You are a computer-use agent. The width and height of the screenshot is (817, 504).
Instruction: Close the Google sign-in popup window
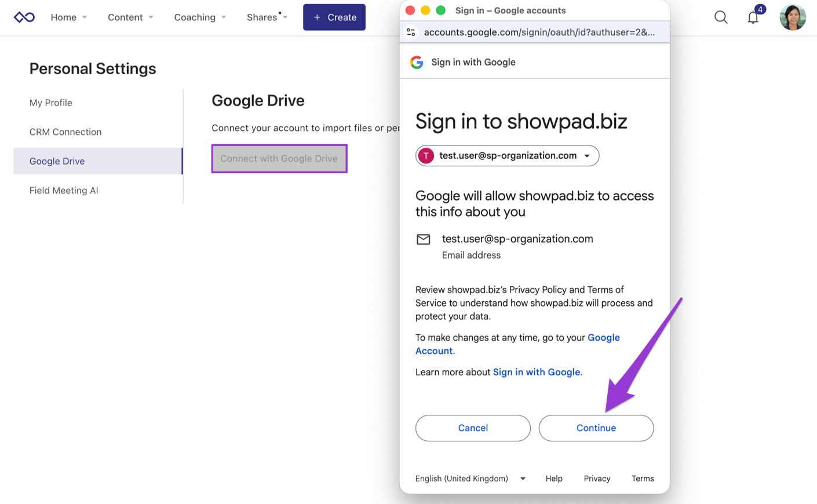pos(410,10)
